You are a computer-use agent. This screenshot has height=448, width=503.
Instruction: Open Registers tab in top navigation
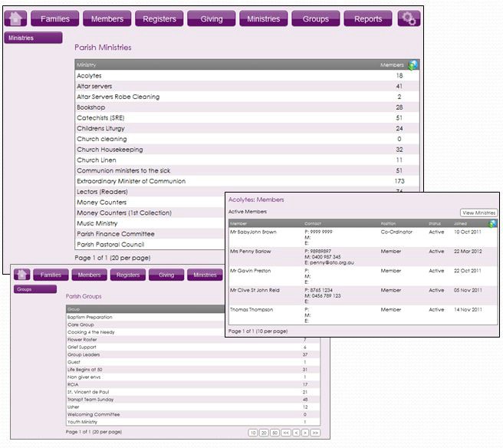pos(159,18)
